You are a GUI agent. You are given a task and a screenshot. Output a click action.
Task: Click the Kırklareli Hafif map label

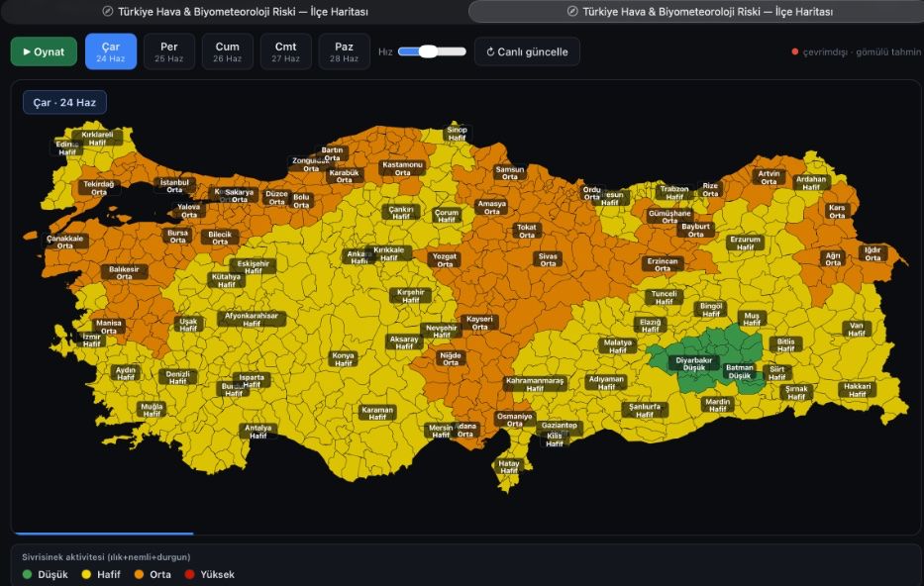pyautogui.click(x=97, y=139)
